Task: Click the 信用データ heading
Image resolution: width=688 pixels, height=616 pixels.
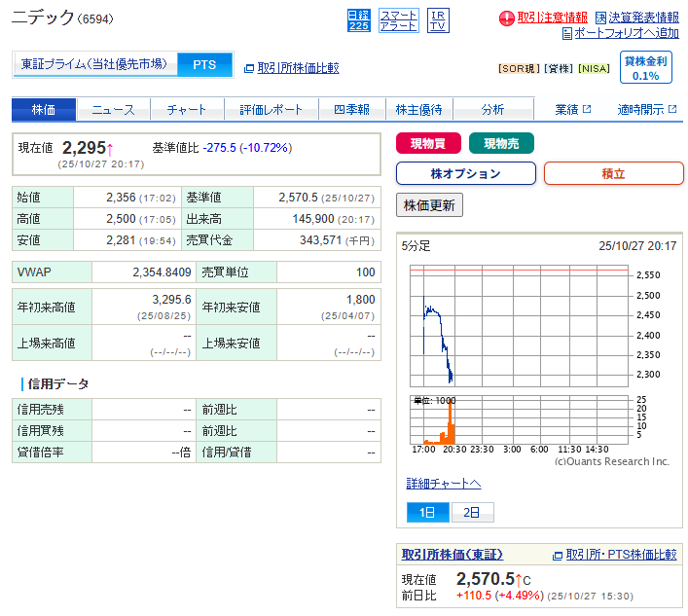Action: [58, 383]
